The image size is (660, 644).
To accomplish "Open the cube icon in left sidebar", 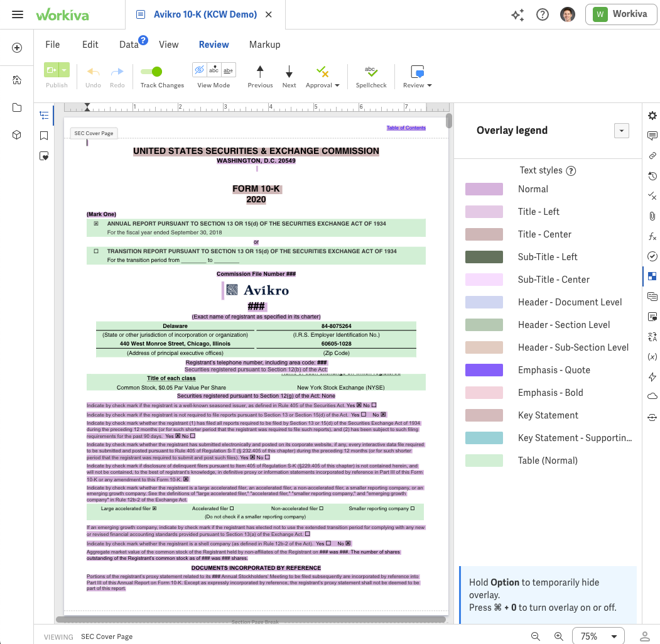I will (17, 135).
